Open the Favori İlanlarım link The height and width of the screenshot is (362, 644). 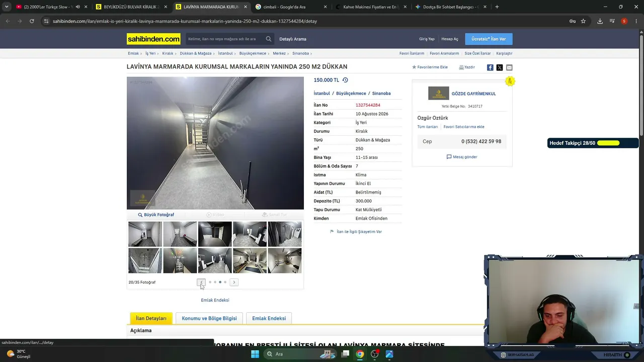point(412,53)
